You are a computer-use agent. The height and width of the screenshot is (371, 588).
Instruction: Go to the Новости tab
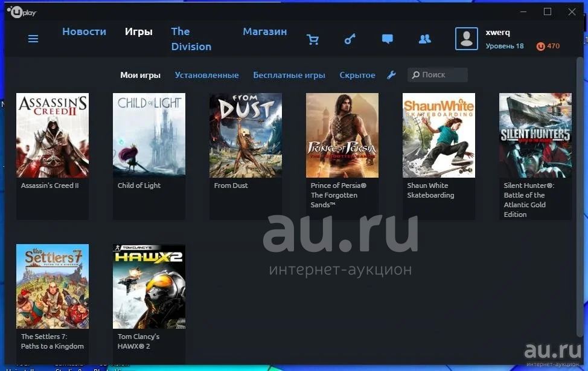pos(85,31)
